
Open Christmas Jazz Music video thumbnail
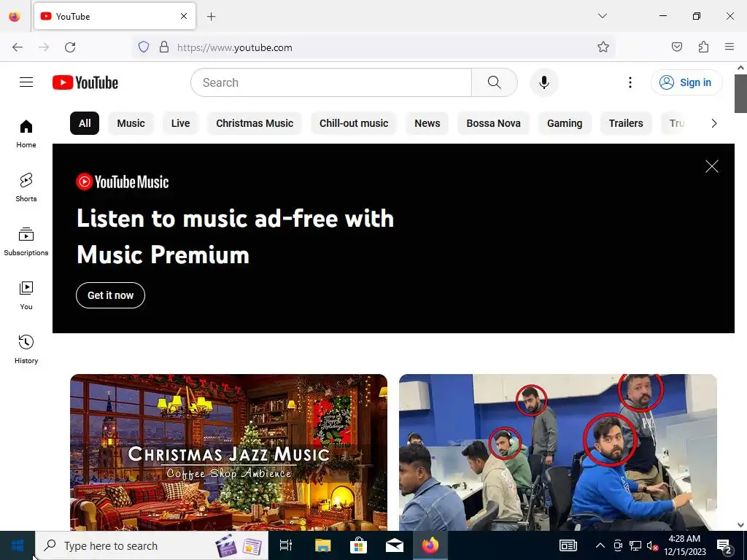click(x=228, y=452)
